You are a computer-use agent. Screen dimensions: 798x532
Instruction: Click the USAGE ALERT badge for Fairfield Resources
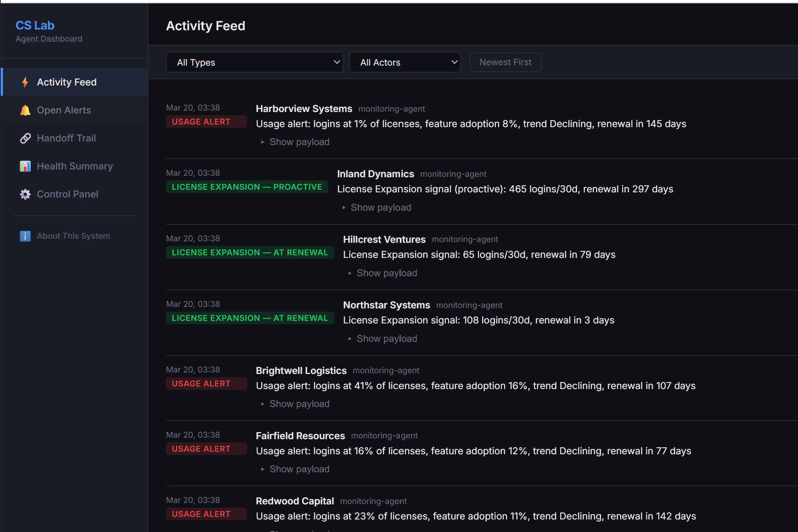click(207, 449)
